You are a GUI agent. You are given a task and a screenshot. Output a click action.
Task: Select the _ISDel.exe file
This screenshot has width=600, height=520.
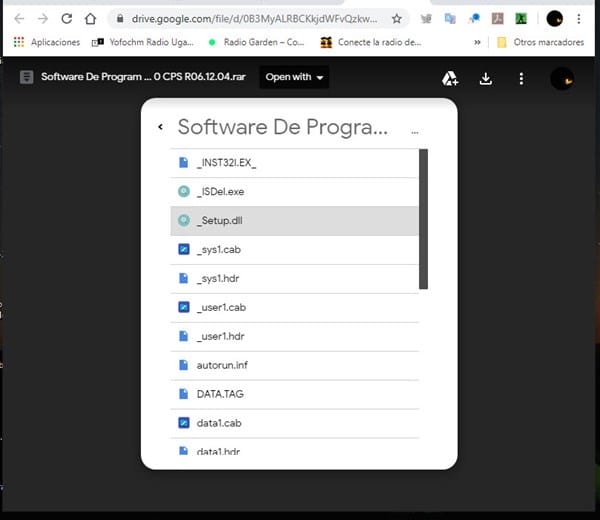[294, 192]
